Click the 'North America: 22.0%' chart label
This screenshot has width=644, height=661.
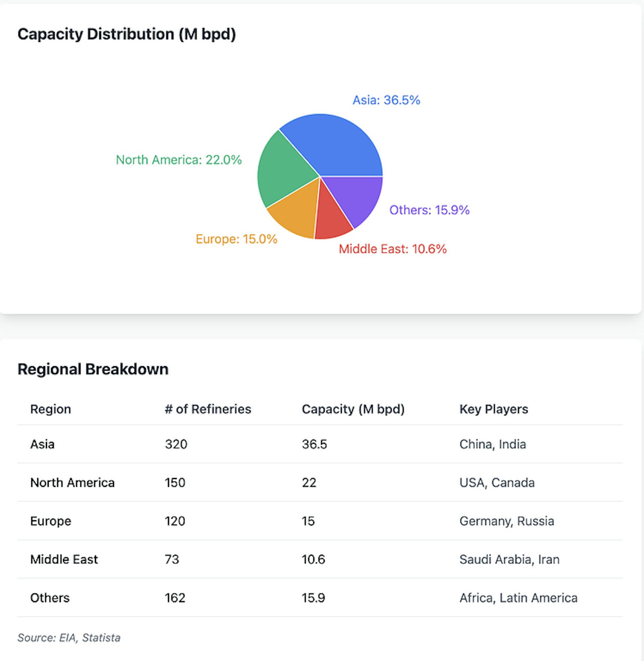[x=178, y=160]
